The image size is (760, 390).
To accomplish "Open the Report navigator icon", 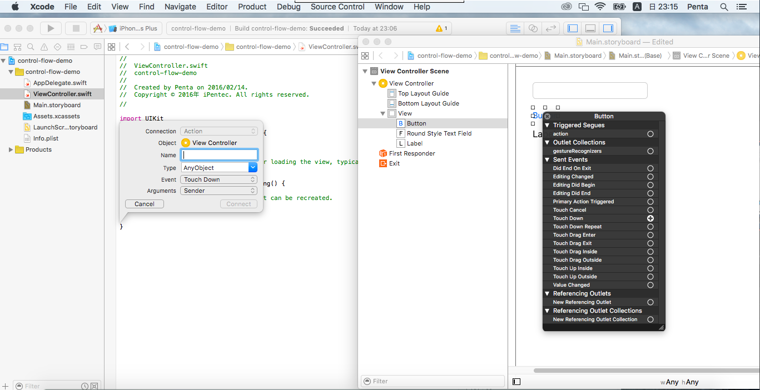I will click(x=97, y=47).
